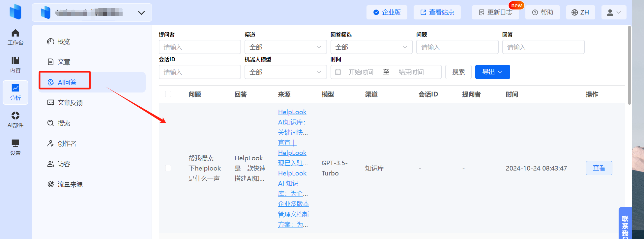The image size is (644, 239).
Task: Expand the 回答筛选 dropdown
Action: pos(371,47)
